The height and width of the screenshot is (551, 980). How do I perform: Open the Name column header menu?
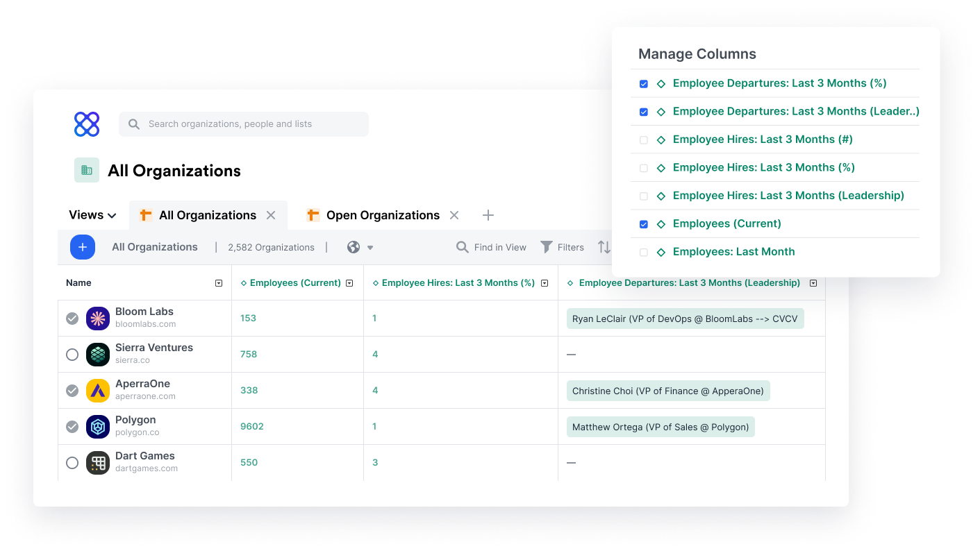[x=219, y=282]
